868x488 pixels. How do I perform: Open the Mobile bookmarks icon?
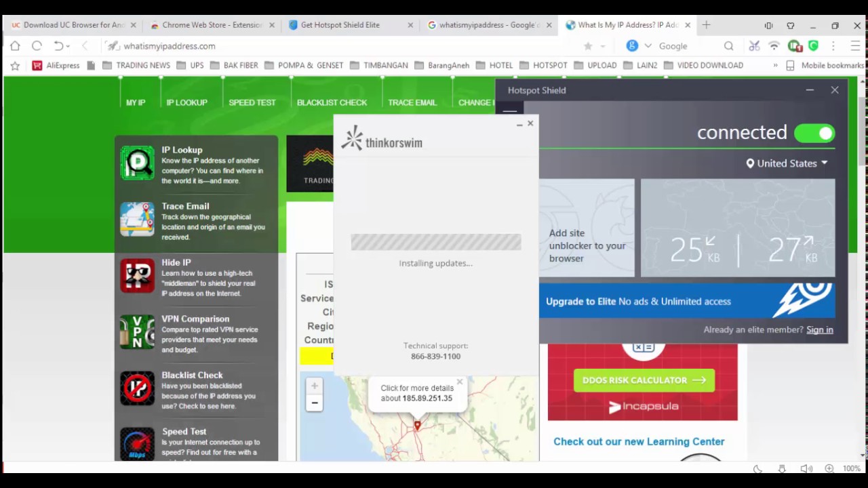[x=790, y=66]
